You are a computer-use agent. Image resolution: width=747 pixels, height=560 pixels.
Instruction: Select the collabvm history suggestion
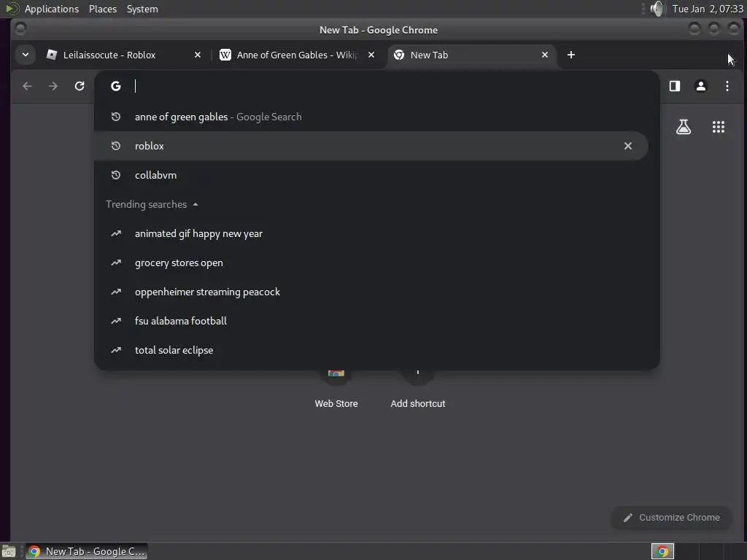[x=371, y=175]
